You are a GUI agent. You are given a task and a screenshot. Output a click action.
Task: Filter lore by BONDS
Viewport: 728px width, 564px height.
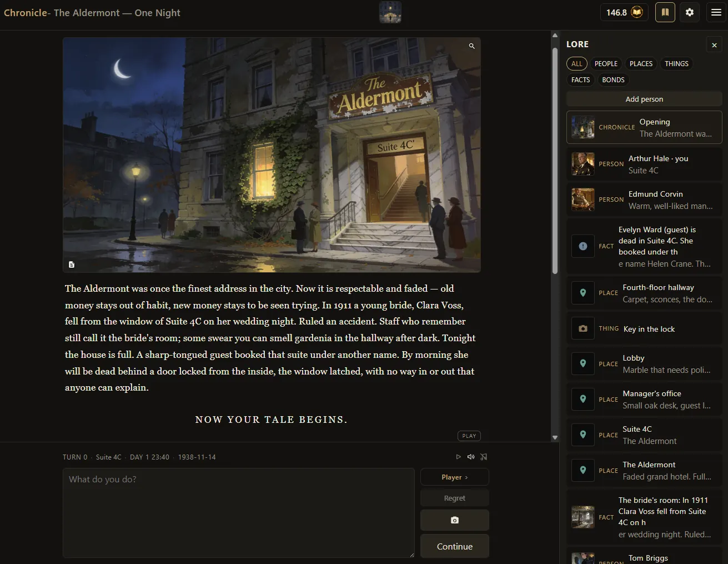coord(613,80)
